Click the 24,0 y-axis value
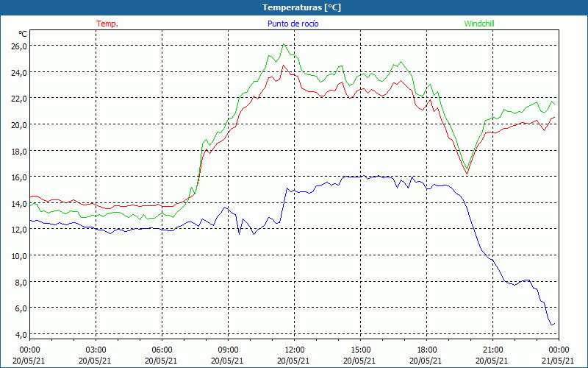 coord(19,72)
